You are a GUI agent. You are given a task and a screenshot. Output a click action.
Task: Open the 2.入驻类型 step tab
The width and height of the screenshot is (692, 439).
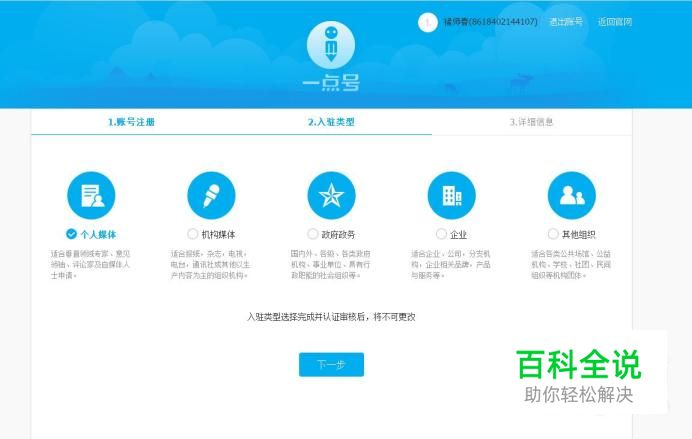coord(331,122)
